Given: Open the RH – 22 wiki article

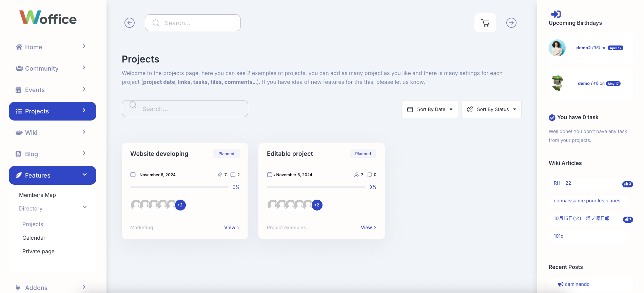Looking at the screenshot, I should point(562,183).
